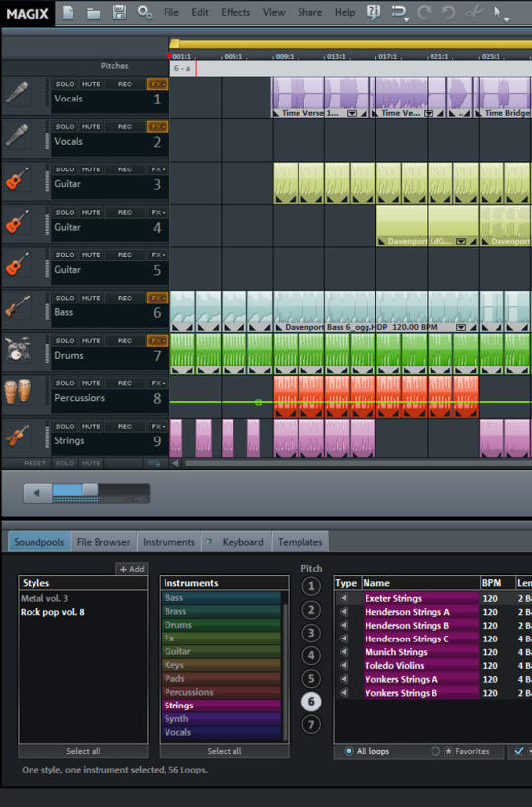Open dropdown on Time Verse 1 clip
532x807 pixels.
pos(352,113)
